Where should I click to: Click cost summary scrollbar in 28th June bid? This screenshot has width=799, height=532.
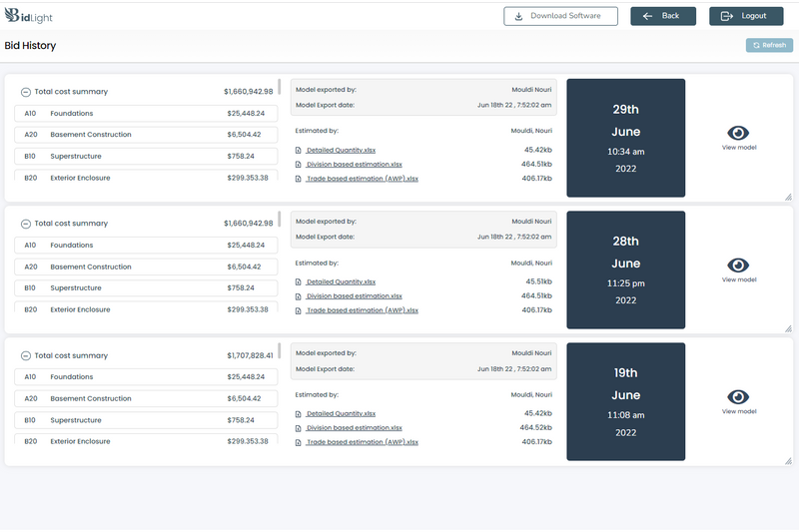pos(280,219)
